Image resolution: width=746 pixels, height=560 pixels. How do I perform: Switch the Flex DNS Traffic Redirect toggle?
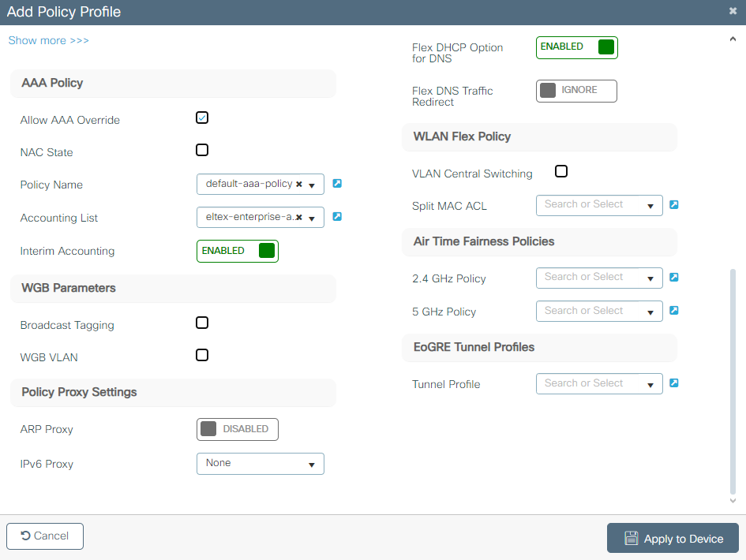pos(576,91)
